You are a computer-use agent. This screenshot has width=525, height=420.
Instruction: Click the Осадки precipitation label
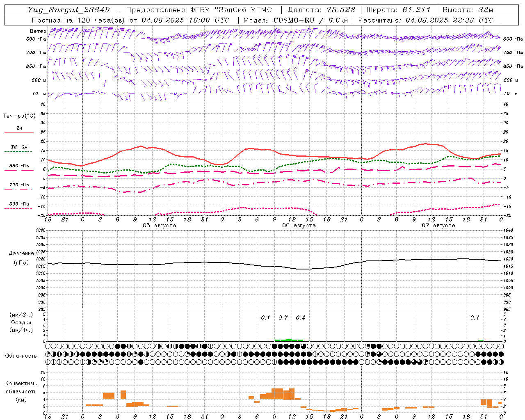(x=21, y=322)
